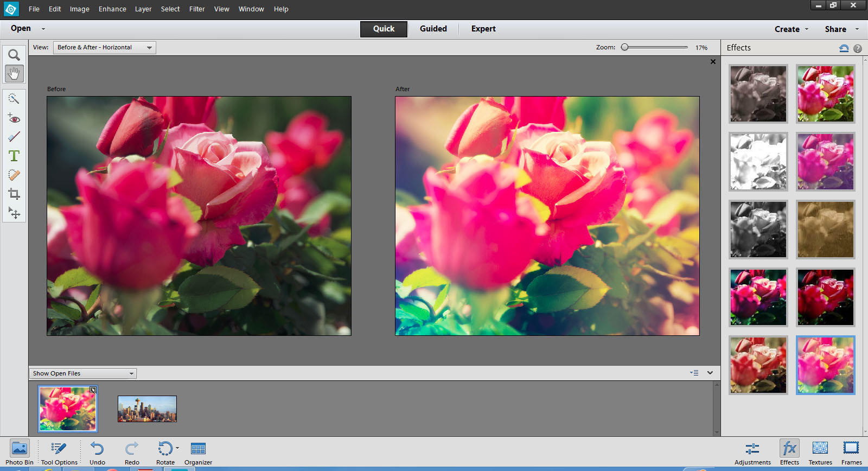Select the Horizontal Type tool
868x471 pixels.
[x=14, y=156]
